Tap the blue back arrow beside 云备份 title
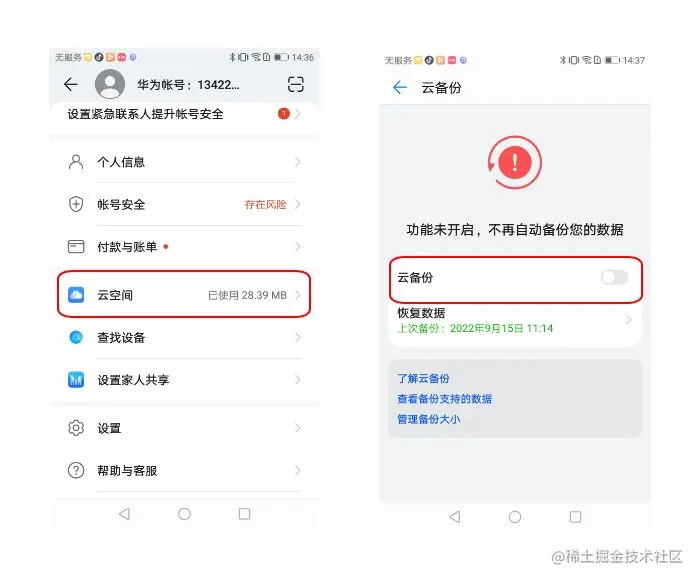Screen dimensions: 700x582 point(400,87)
